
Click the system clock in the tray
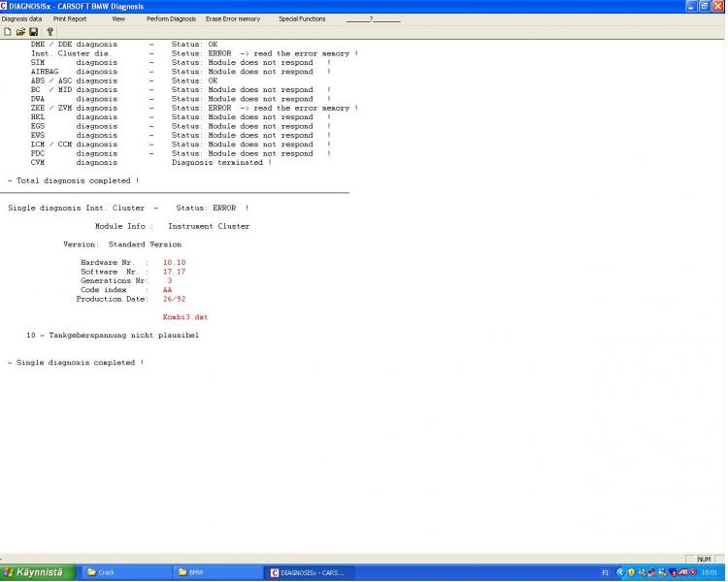point(711,572)
